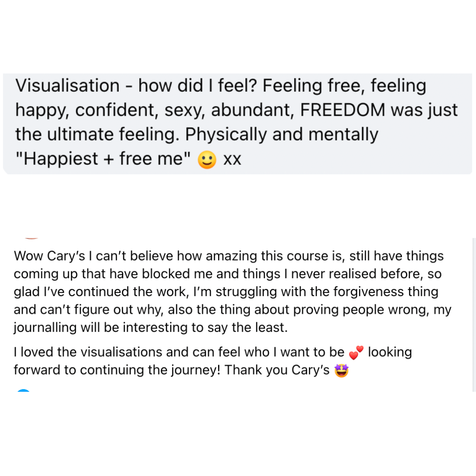Click the partial blue avatar below comment

(23, 390)
